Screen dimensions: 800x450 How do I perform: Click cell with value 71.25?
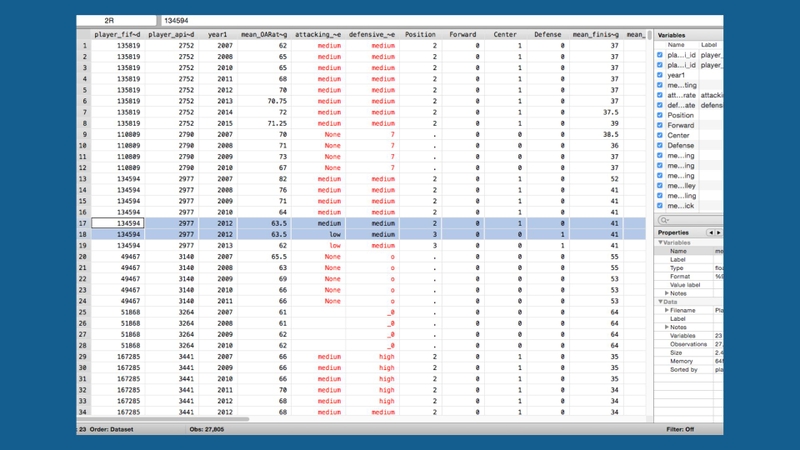264,123
